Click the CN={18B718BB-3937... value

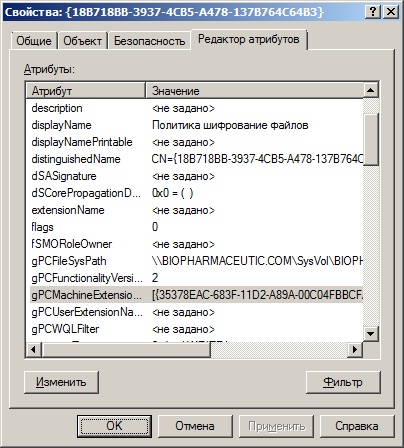(x=257, y=159)
